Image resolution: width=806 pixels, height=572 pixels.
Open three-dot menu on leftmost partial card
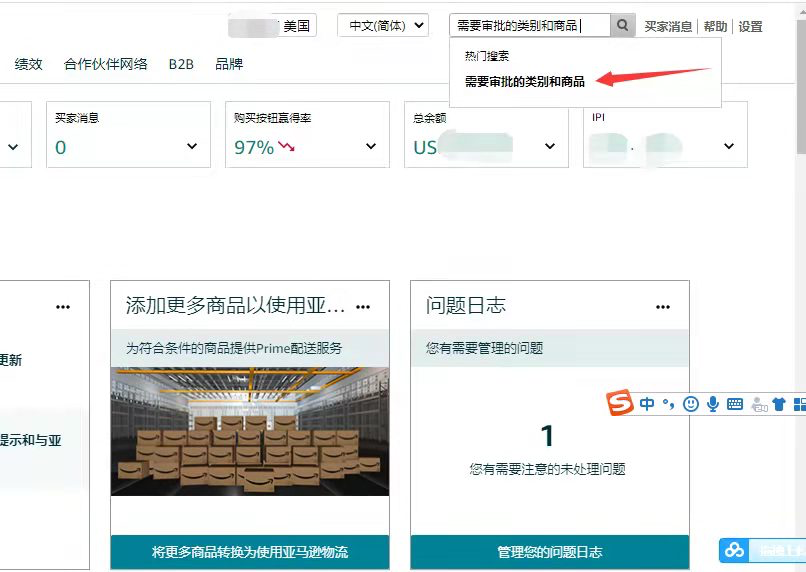pos(63,307)
